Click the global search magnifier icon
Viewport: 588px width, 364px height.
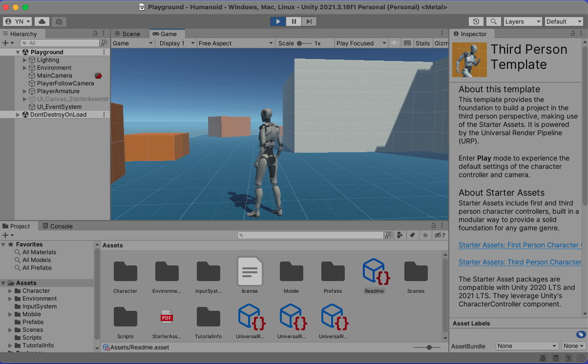coord(494,21)
